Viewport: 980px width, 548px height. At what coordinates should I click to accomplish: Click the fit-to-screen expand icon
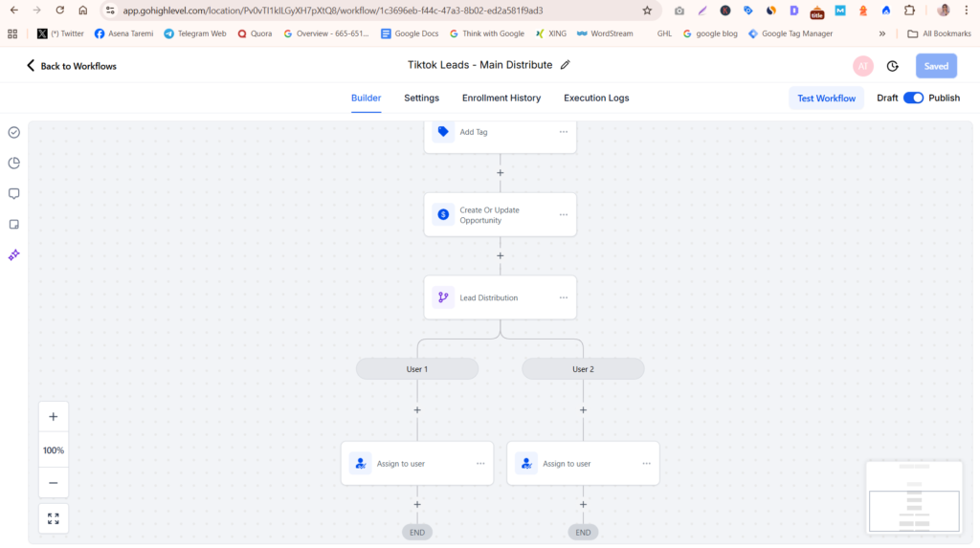tap(54, 518)
